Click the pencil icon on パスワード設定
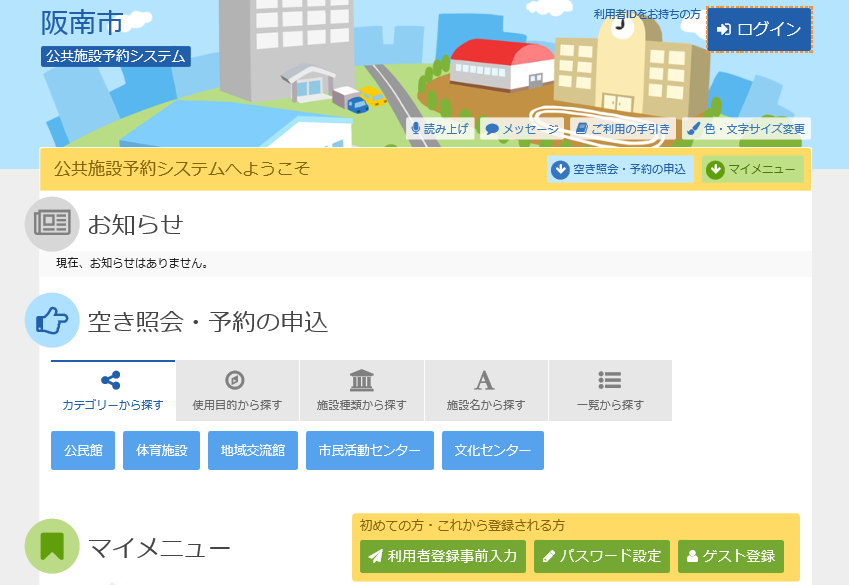The image size is (849, 585). [547, 556]
